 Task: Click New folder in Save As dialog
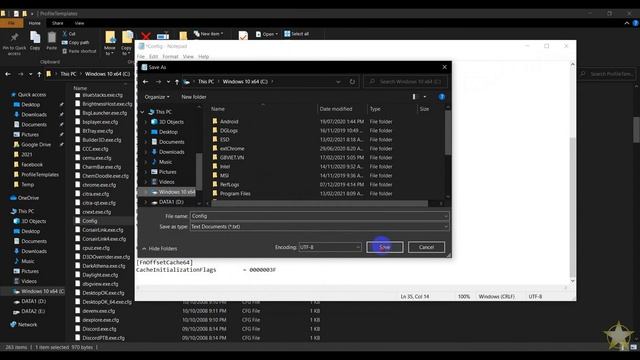(194, 97)
